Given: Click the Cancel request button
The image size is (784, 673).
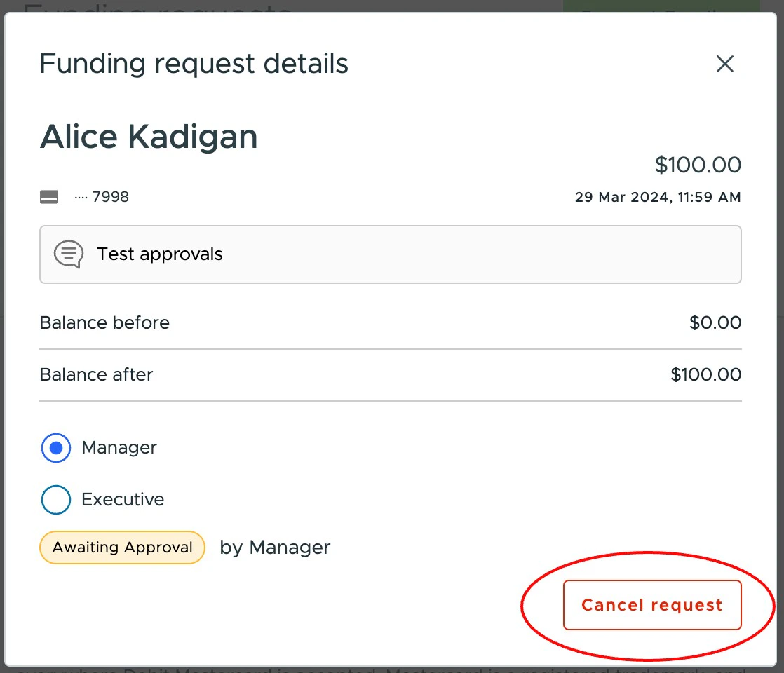Looking at the screenshot, I should click(651, 604).
